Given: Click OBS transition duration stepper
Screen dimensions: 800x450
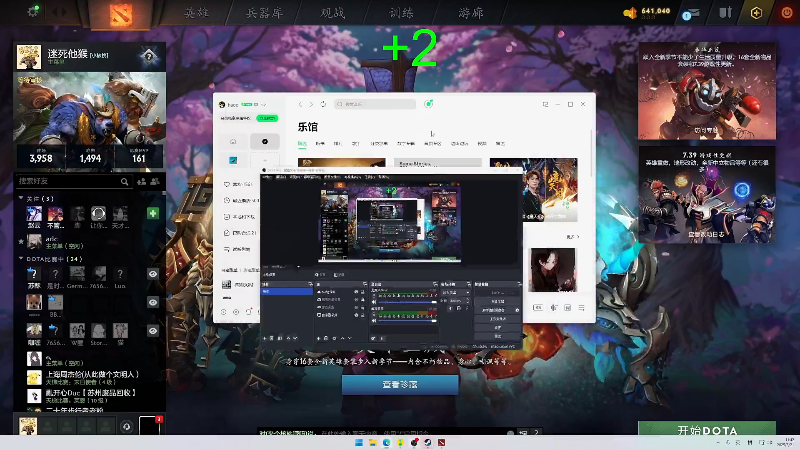Looking at the screenshot, I should (467, 301).
